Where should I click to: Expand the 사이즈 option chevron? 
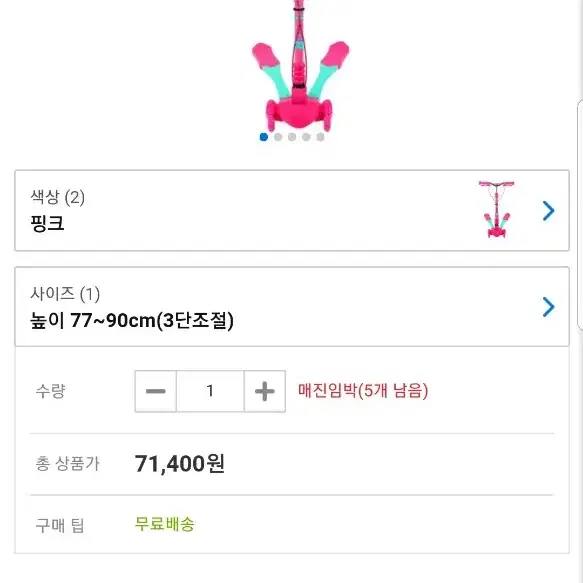[x=548, y=307]
